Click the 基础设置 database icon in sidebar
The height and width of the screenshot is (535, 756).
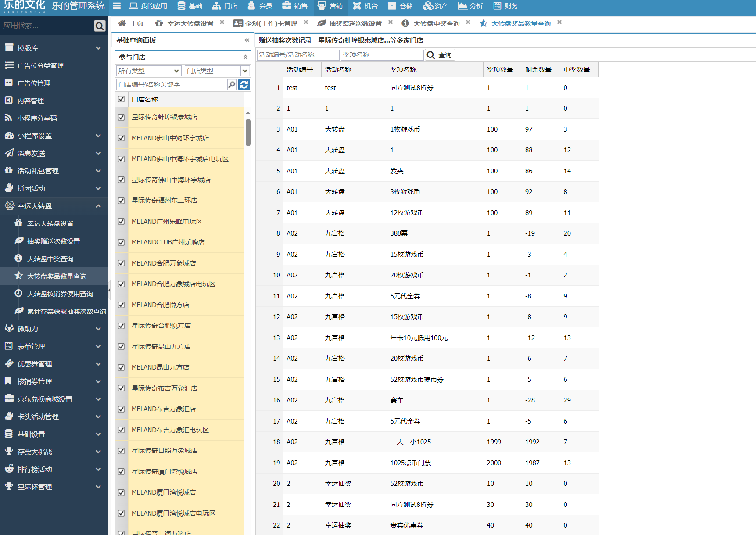pyautogui.click(x=9, y=434)
